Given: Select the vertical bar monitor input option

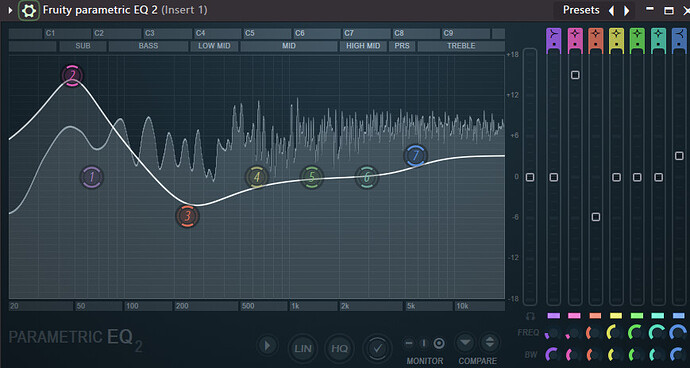Looking at the screenshot, I should pos(424,343).
